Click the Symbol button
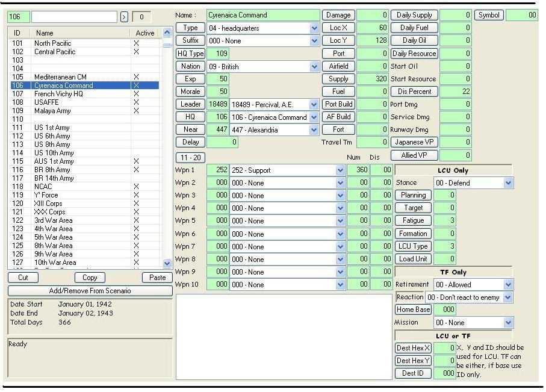 pos(489,15)
